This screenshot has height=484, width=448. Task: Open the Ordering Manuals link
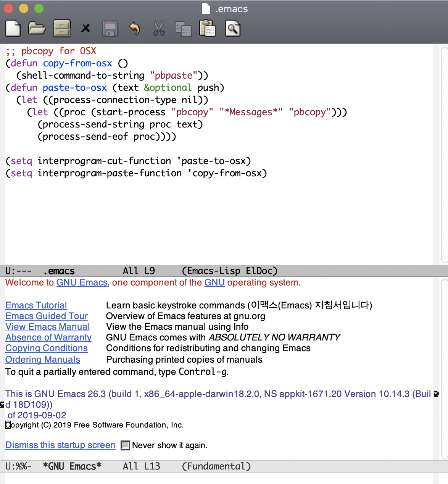(x=43, y=360)
